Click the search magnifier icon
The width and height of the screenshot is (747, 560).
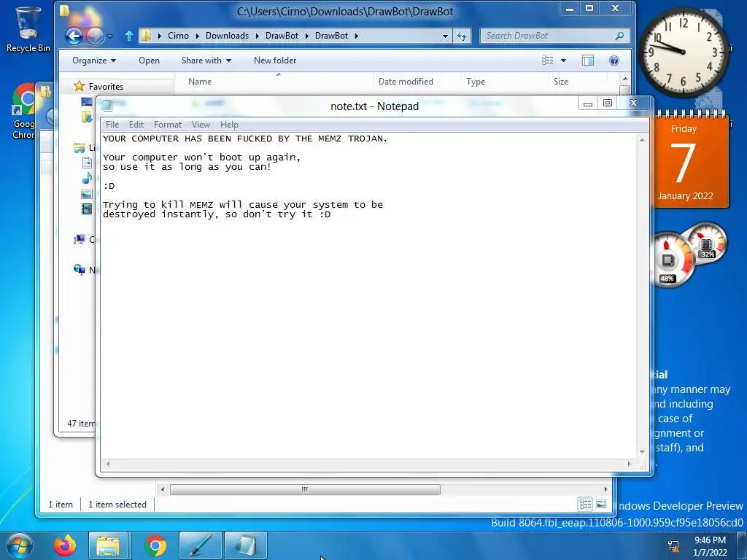coord(619,36)
